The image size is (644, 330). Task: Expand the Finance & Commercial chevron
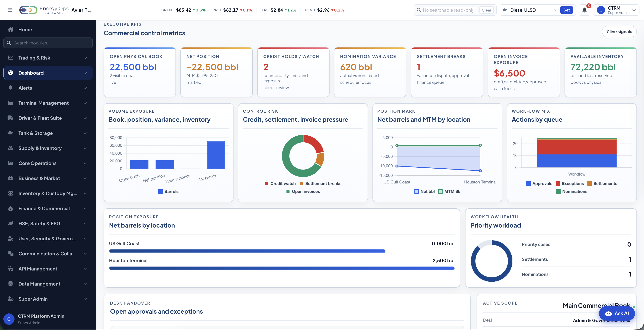pyautogui.click(x=85, y=209)
